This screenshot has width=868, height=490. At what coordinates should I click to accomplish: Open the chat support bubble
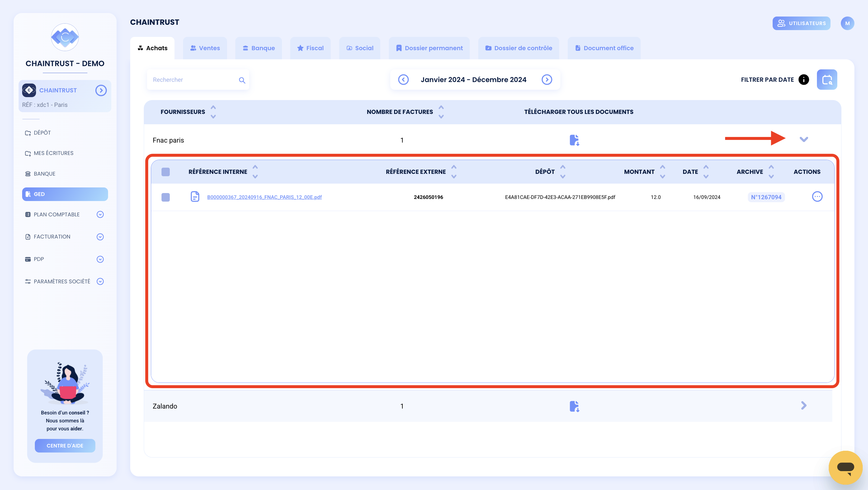(x=845, y=468)
